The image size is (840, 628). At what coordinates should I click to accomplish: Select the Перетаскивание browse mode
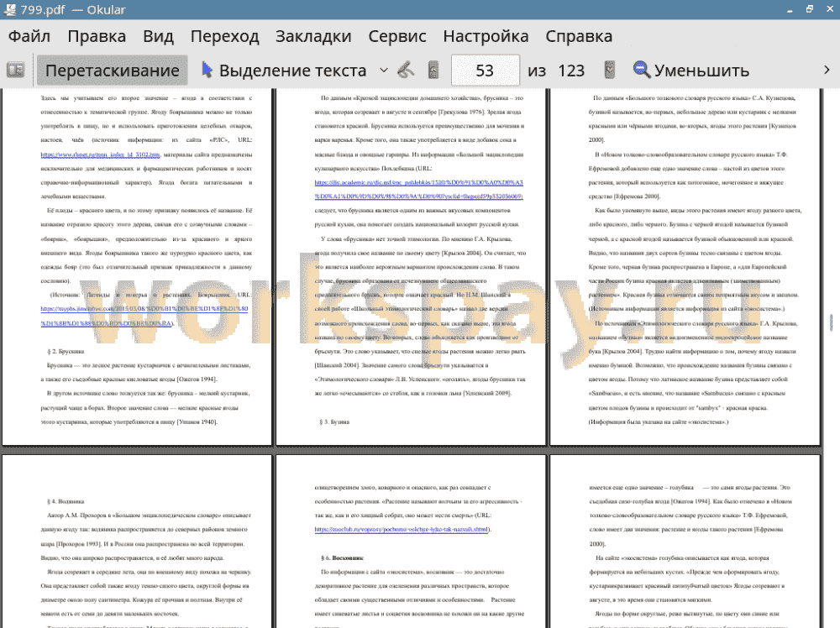point(112,71)
